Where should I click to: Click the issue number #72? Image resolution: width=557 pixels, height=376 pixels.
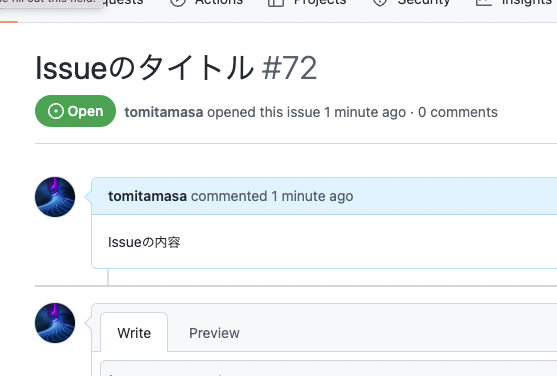tap(289, 68)
